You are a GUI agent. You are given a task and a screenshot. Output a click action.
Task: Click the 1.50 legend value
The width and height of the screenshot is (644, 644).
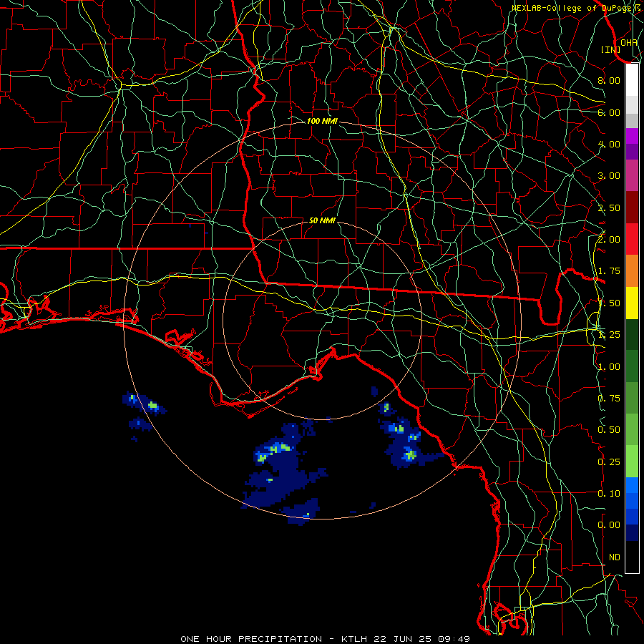pos(609,303)
